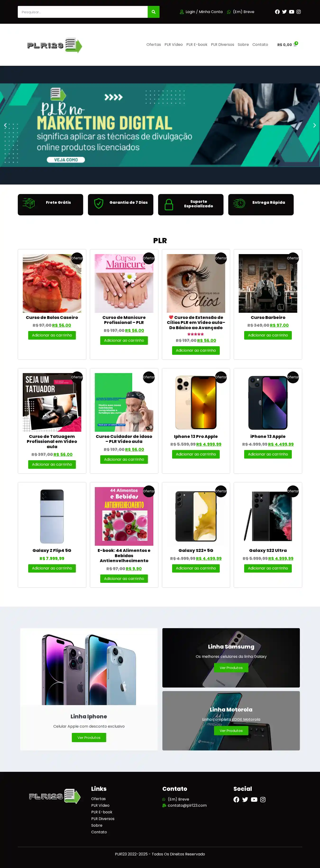Screen dimensions: 320x868
Task: Open the Facebook icon in top bar
Action: pyautogui.click(x=277, y=12)
